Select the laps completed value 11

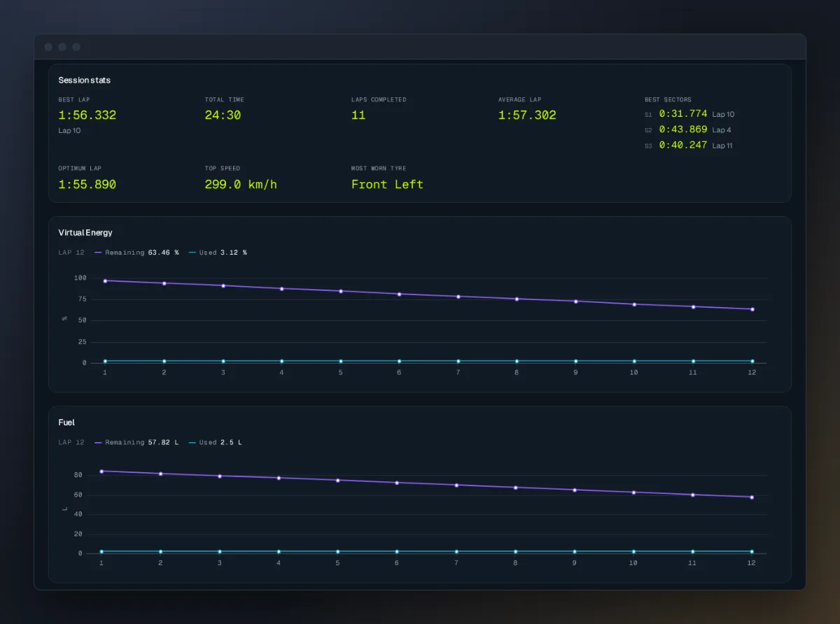click(358, 115)
